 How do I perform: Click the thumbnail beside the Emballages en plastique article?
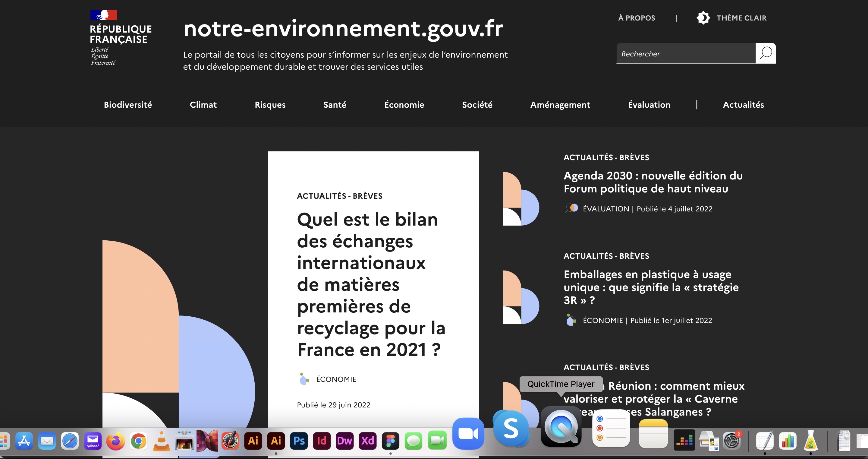click(x=521, y=297)
